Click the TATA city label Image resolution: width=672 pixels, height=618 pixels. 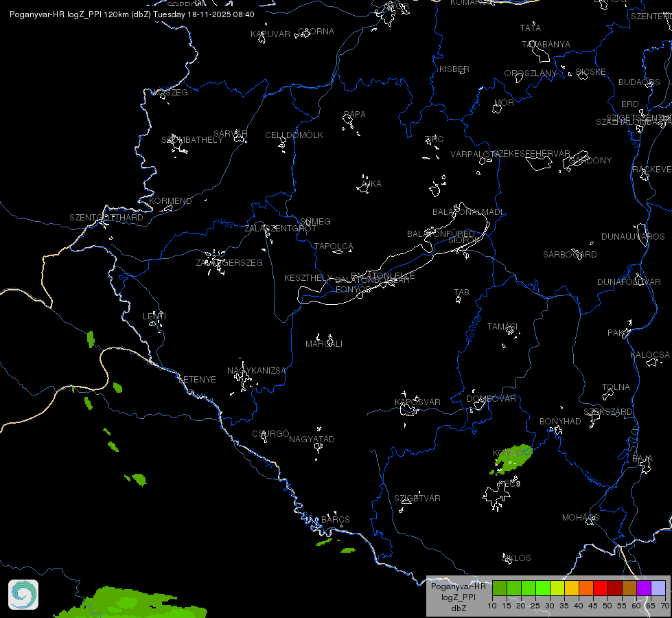531,28
